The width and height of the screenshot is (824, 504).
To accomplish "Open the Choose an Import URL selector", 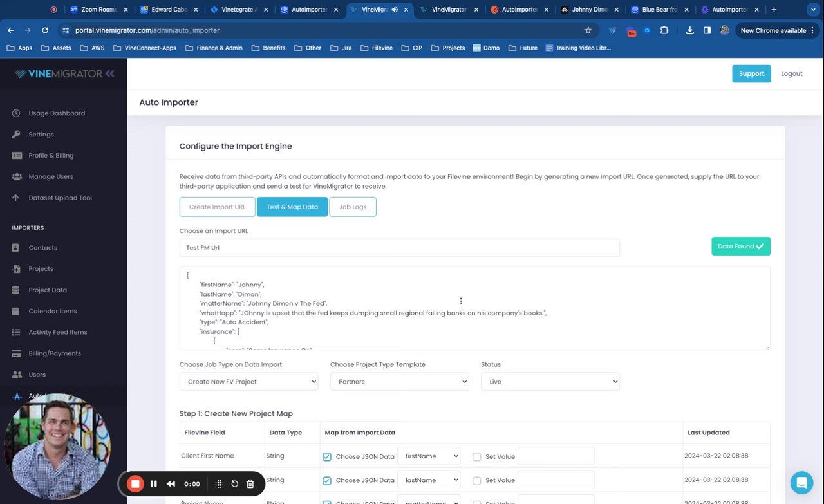I will coord(400,248).
